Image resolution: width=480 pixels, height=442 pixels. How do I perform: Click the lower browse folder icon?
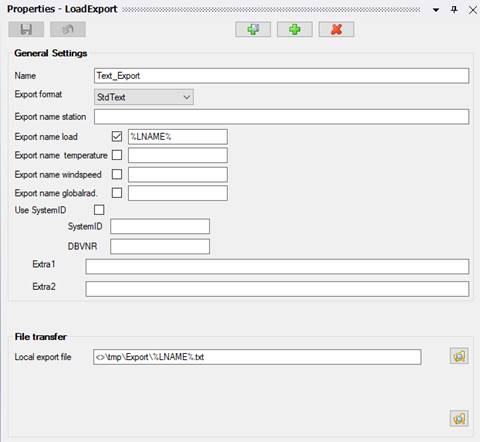click(x=459, y=418)
